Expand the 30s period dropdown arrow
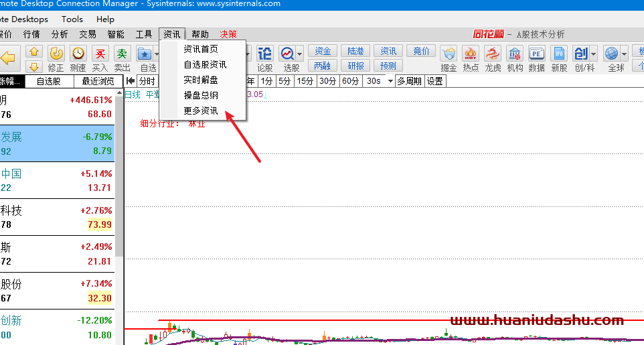This screenshot has width=644, height=345. point(389,81)
